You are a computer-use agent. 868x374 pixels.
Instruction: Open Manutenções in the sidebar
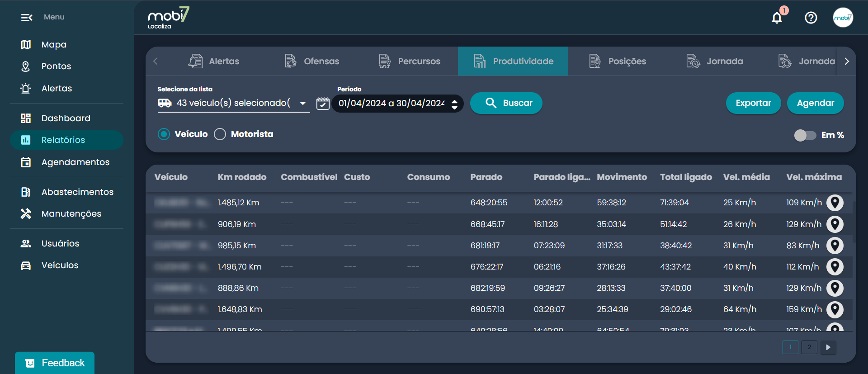click(71, 213)
